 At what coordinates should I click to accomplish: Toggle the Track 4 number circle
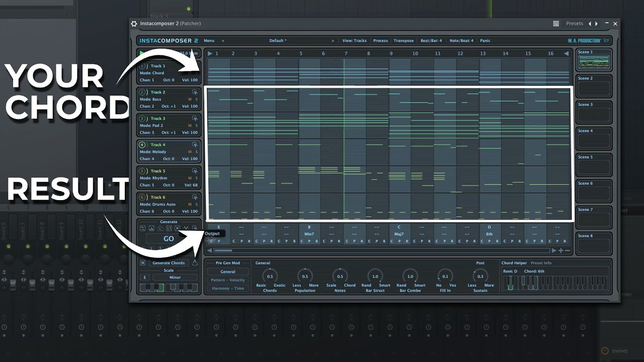[x=142, y=145]
